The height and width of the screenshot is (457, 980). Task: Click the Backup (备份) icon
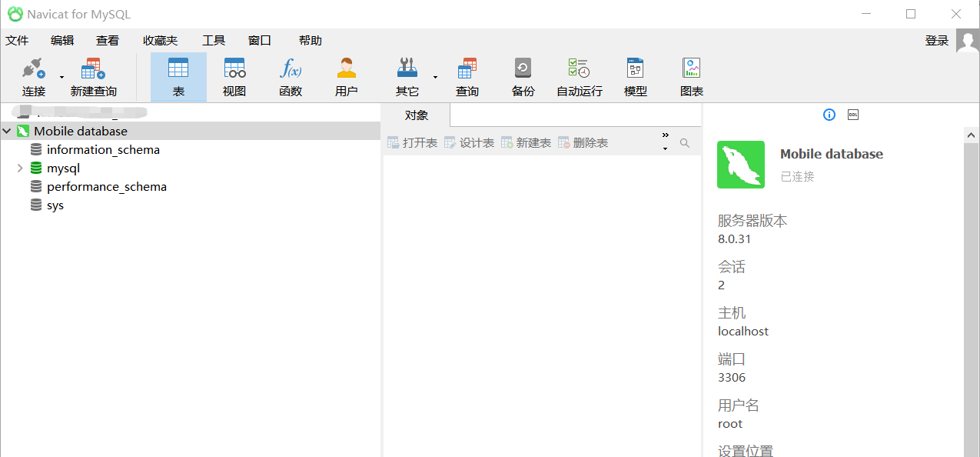[x=523, y=68]
